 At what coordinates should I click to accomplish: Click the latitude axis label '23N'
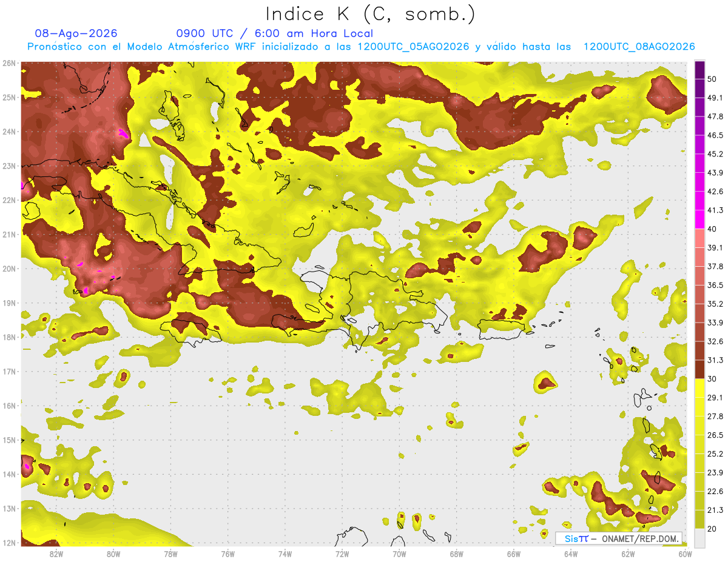click(9, 166)
